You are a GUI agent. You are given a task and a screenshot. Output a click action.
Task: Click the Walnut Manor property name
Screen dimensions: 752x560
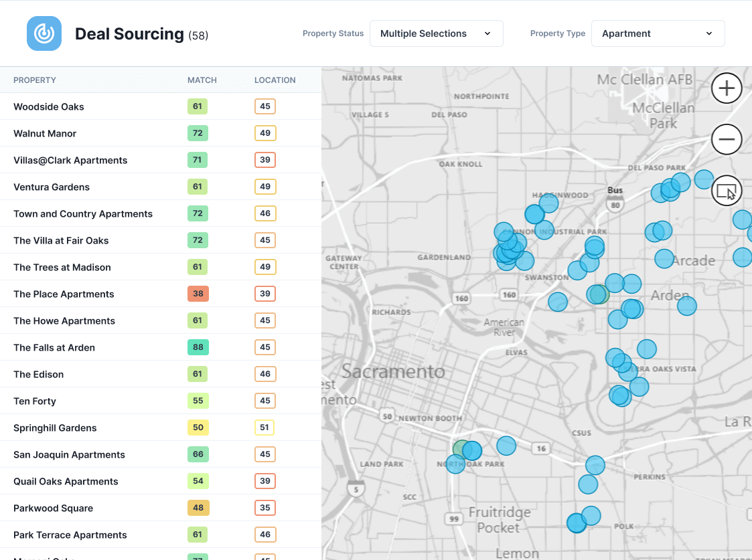point(45,133)
